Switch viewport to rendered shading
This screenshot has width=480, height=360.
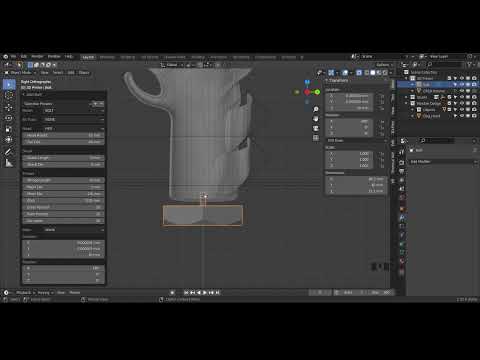(x=385, y=73)
